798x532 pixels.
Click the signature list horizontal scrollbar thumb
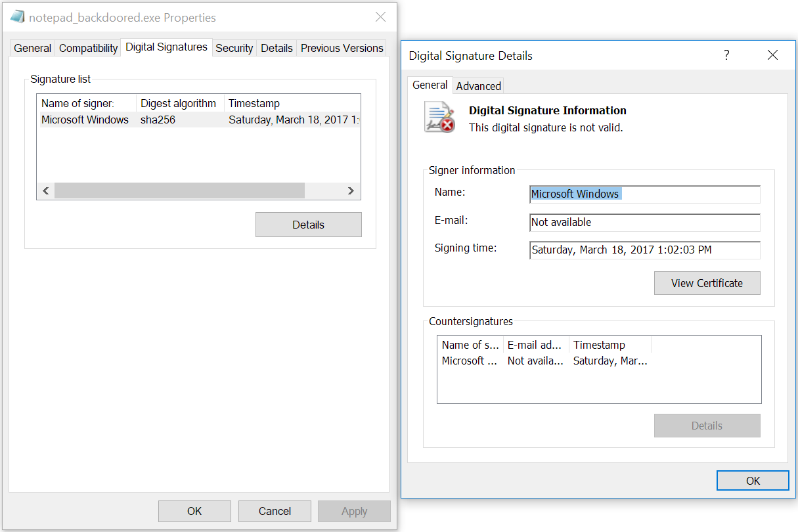tap(179, 191)
